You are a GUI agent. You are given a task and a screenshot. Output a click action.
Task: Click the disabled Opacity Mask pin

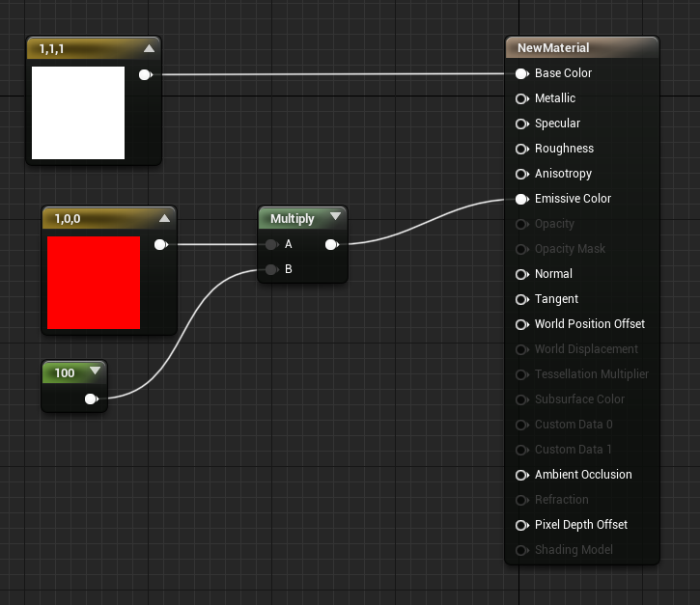tap(522, 249)
